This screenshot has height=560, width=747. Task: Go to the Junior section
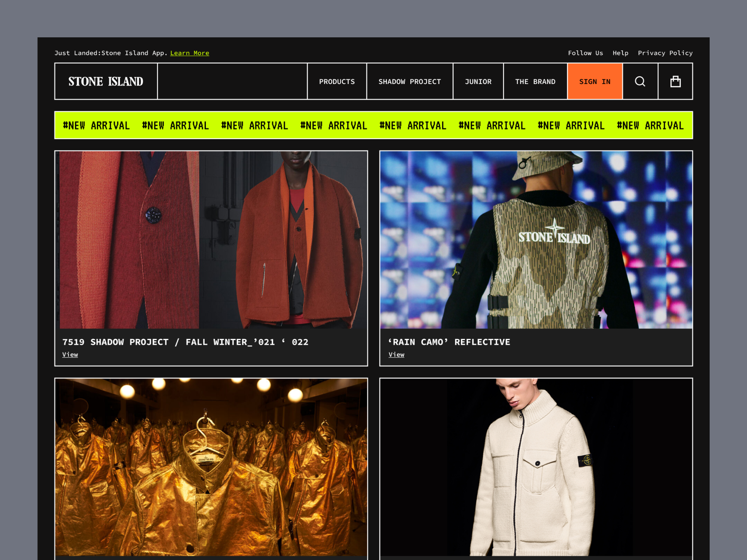(x=478, y=81)
